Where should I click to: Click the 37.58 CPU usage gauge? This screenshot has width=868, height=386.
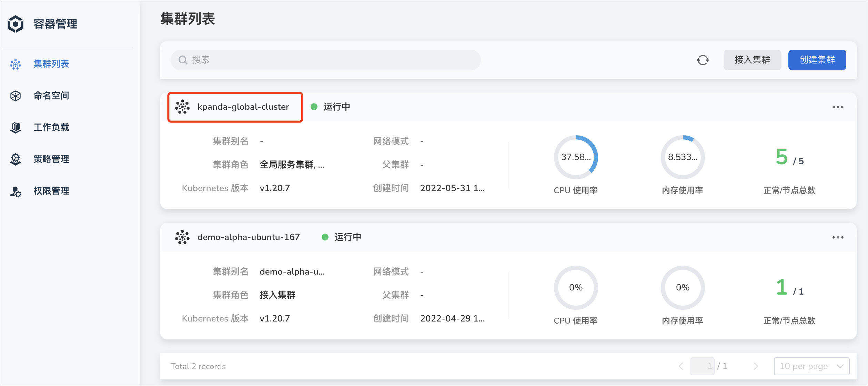[x=576, y=157]
